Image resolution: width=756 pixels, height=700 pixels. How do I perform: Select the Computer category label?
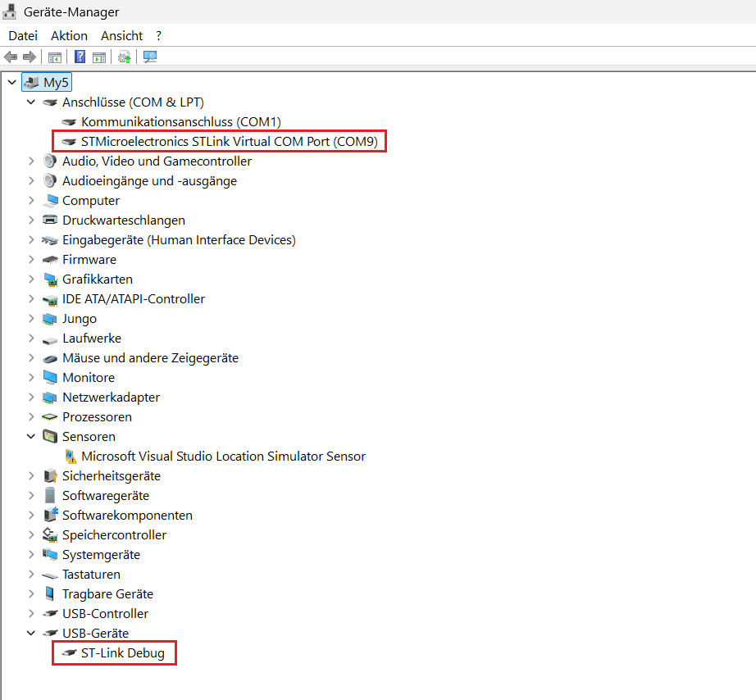point(91,201)
